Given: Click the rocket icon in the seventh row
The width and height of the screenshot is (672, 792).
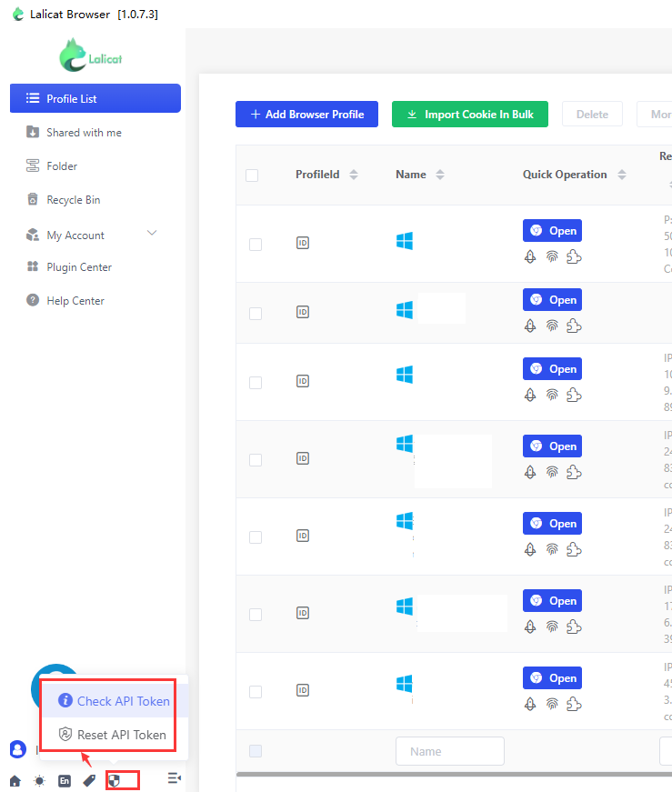Looking at the screenshot, I should point(530,704).
